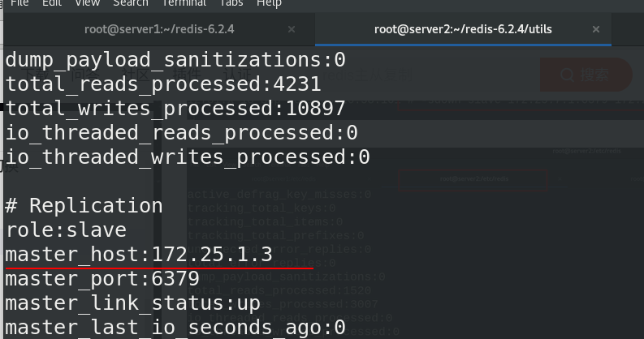Open the Search menu
The width and height of the screenshot is (644, 339).
point(131,3)
